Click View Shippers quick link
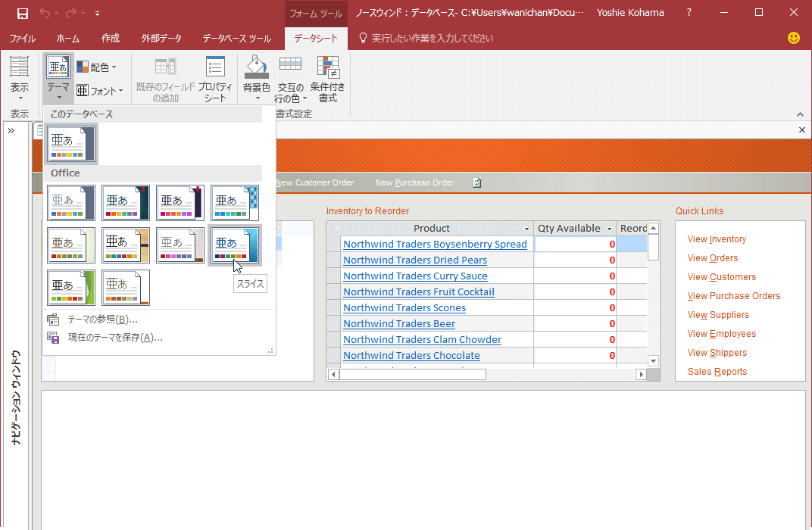The height and width of the screenshot is (530, 812). pos(717,353)
